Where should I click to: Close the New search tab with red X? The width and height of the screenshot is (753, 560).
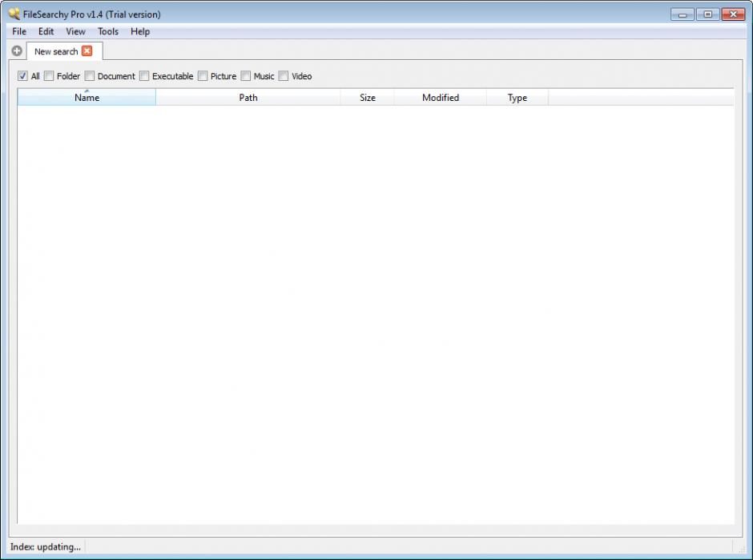click(x=87, y=51)
